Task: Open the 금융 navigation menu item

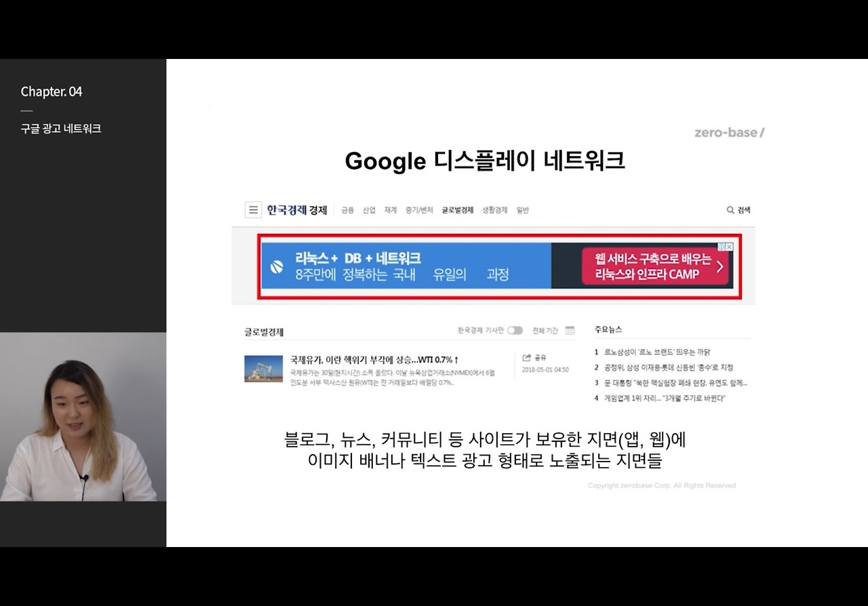Action: 347,210
